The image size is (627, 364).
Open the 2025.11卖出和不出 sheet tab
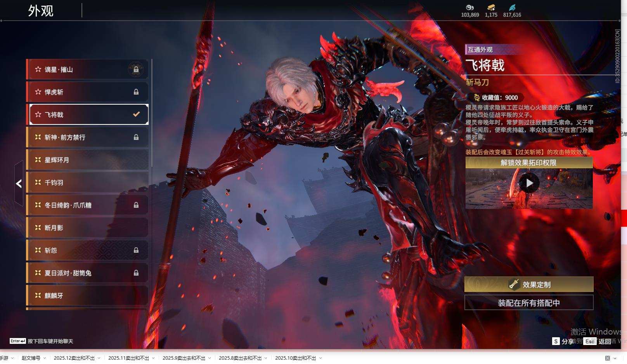click(x=128, y=358)
